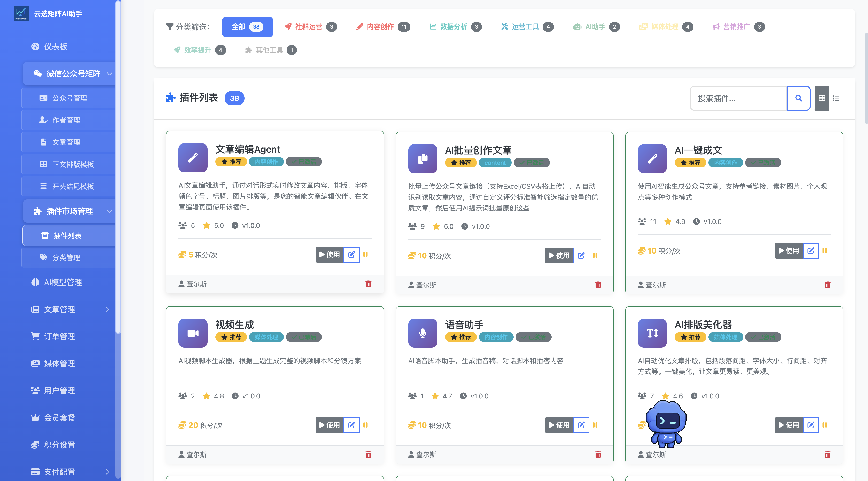The width and height of the screenshot is (868, 481).
Task: Pause the AI一键成文 plugin
Action: [825, 251]
